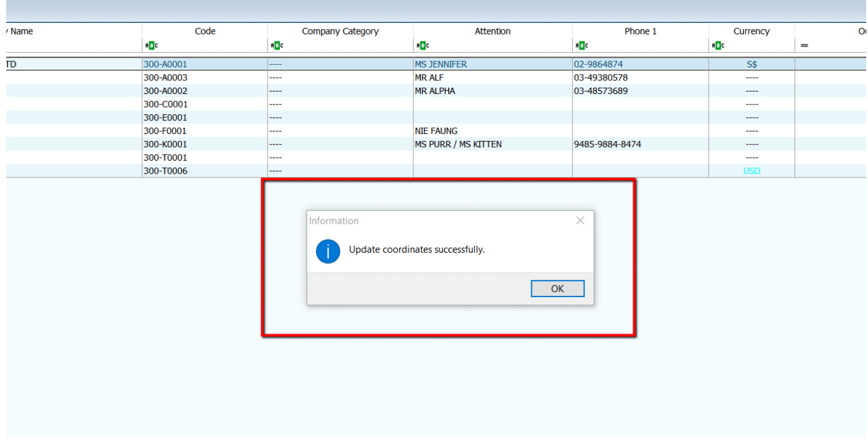
Task: Click the Currency column header
Action: pos(751,31)
